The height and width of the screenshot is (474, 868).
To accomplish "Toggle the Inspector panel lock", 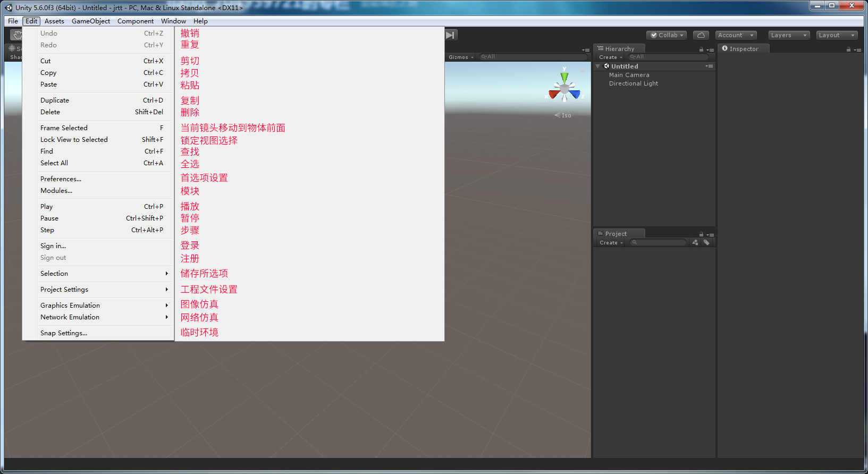I will (x=848, y=49).
